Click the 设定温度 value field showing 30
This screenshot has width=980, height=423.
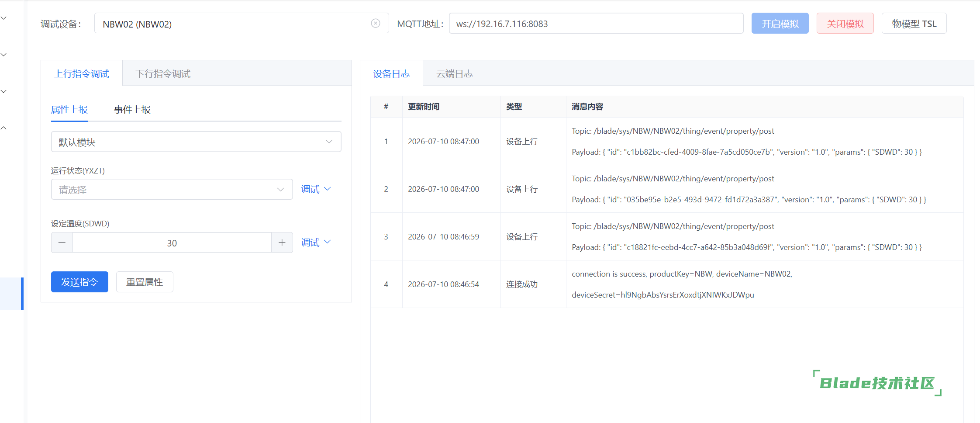click(x=172, y=243)
